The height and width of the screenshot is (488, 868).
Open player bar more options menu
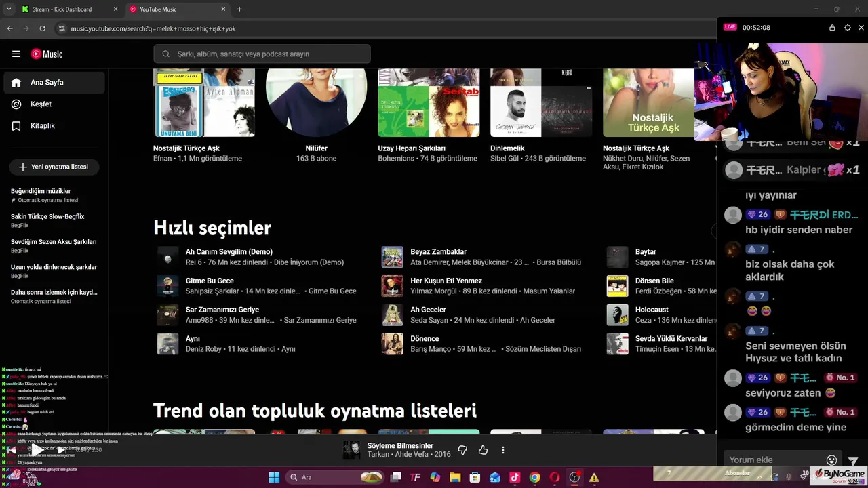click(x=502, y=450)
